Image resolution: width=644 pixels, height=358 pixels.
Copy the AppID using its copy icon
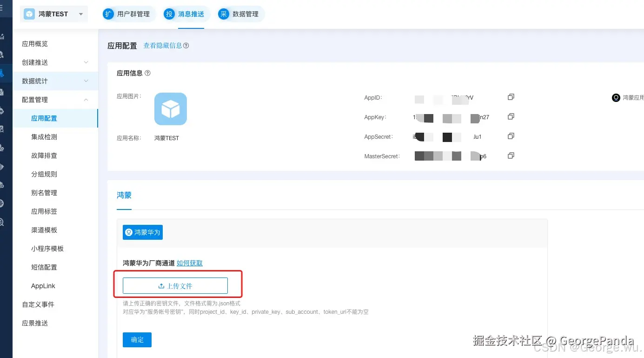tap(511, 97)
